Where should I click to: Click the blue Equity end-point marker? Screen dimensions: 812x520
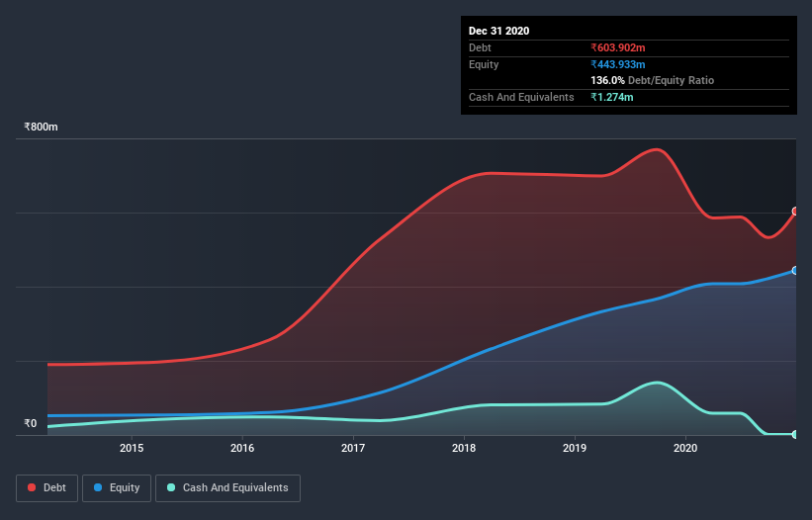click(795, 271)
